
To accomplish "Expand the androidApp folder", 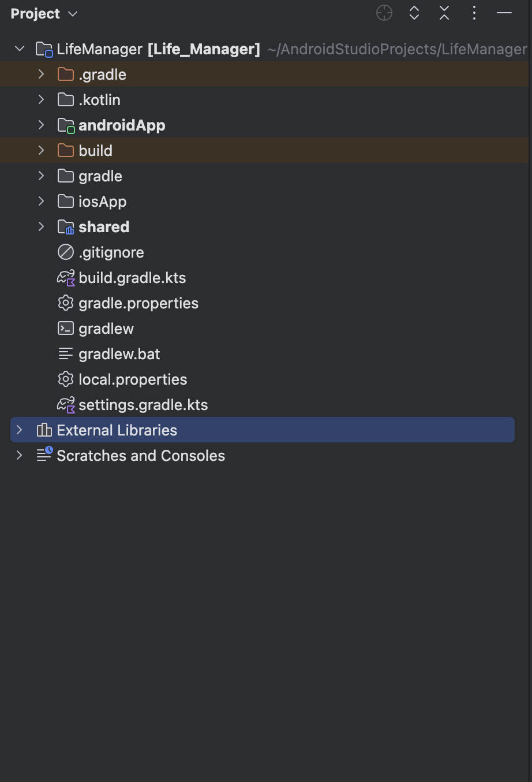I will tap(41, 125).
